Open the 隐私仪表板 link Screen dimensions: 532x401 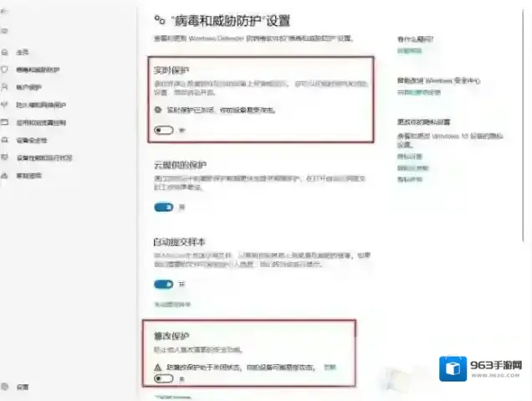click(x=413, y=168)
